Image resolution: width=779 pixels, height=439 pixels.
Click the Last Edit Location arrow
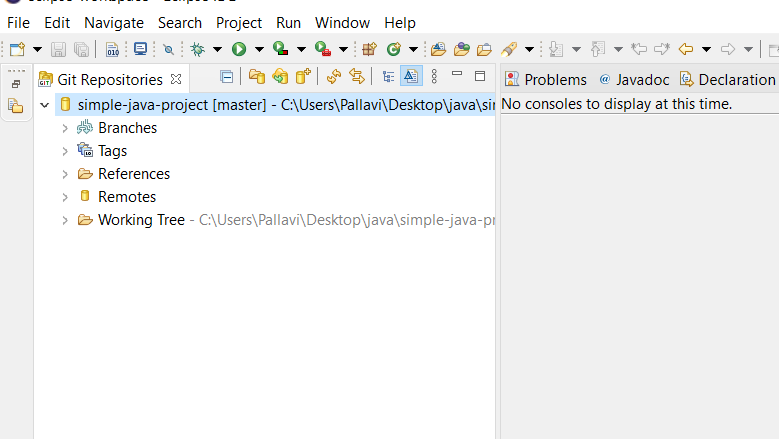(639, 49)
